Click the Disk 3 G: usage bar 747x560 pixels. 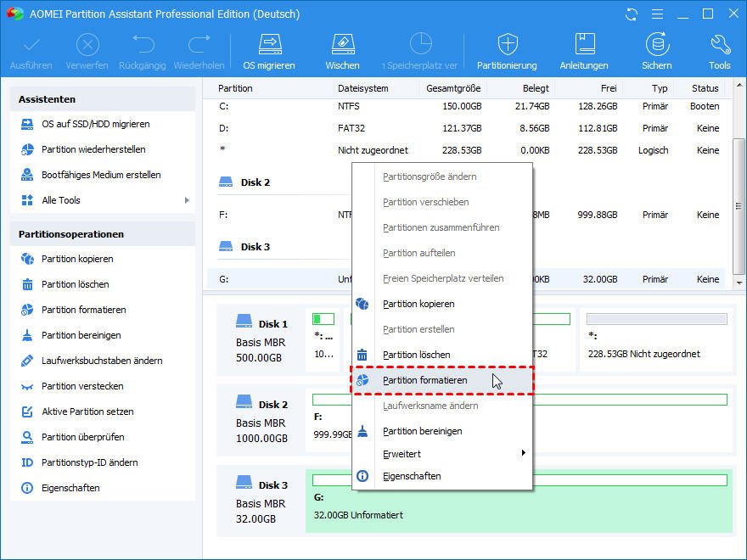pyautogui.click(x=520, y=480)
